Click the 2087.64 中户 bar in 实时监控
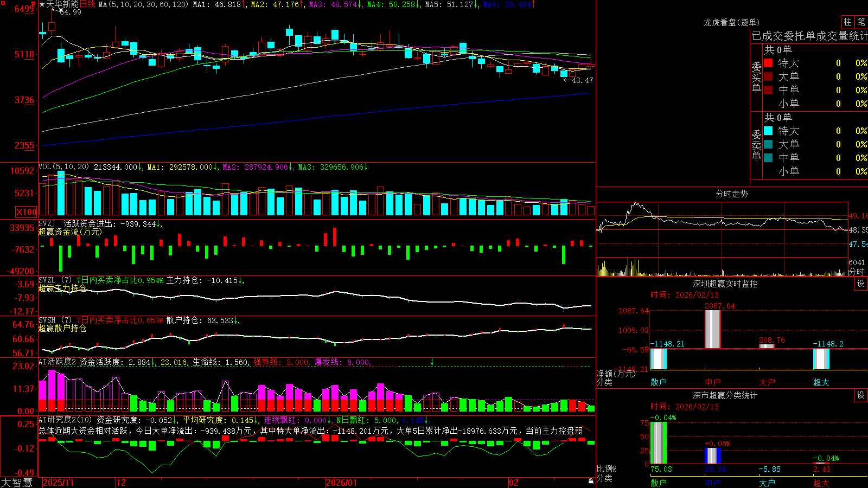Viewport: 868px width, 488px height. coord(712,329)
